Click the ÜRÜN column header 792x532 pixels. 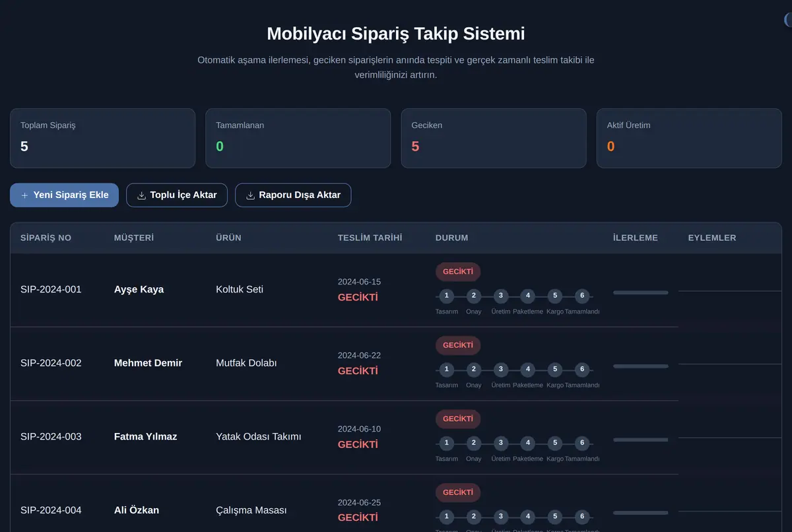coord(228,238)
